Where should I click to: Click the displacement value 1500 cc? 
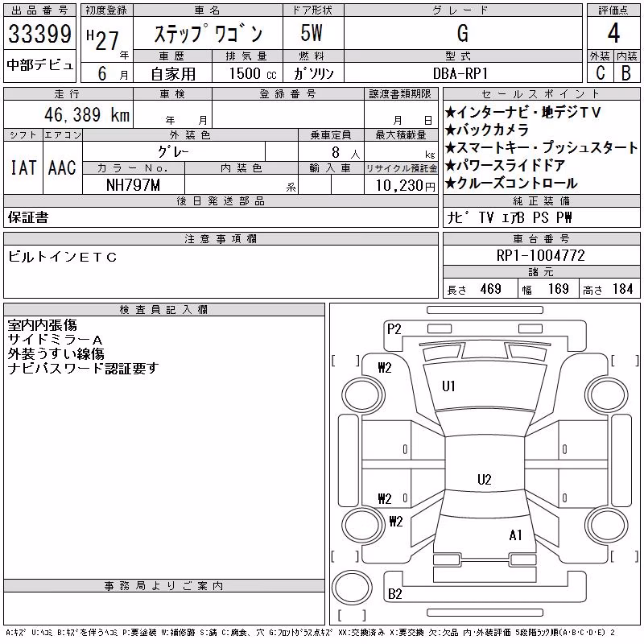click(253, 73)
